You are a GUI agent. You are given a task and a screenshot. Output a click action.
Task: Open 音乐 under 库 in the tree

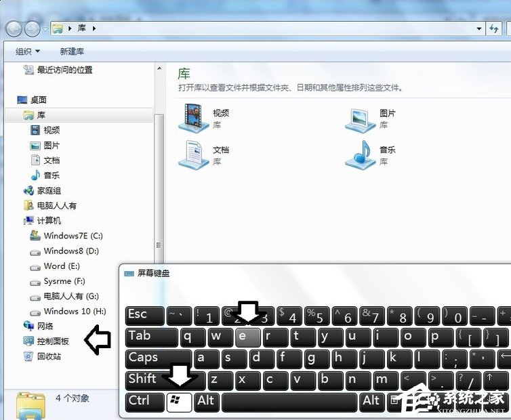point(45,175)
